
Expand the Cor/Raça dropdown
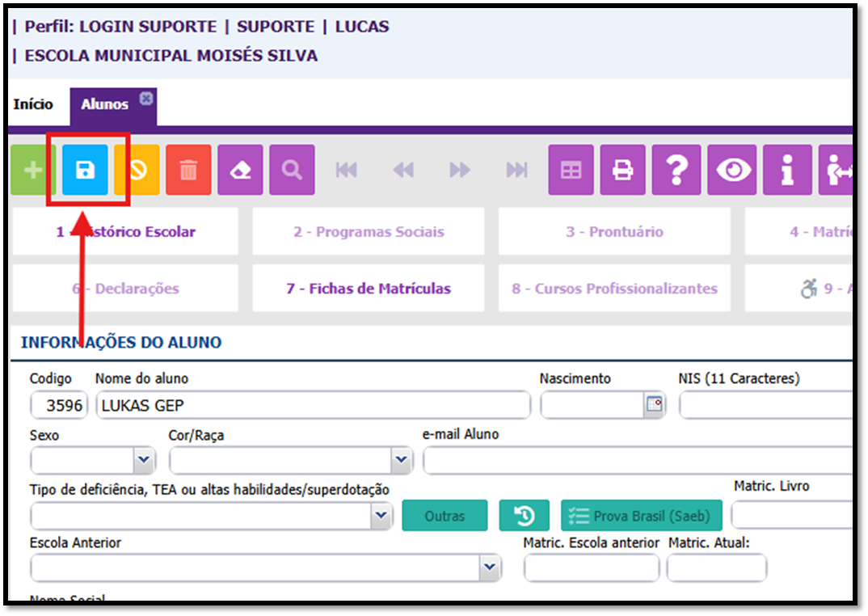pyautogui.click(x=402, y=461)
